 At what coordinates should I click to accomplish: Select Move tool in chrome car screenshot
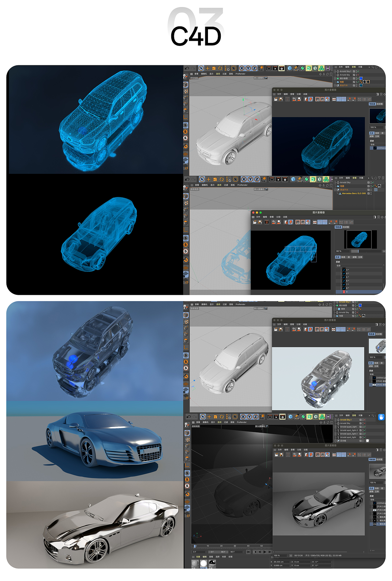[x=209, y=416]
